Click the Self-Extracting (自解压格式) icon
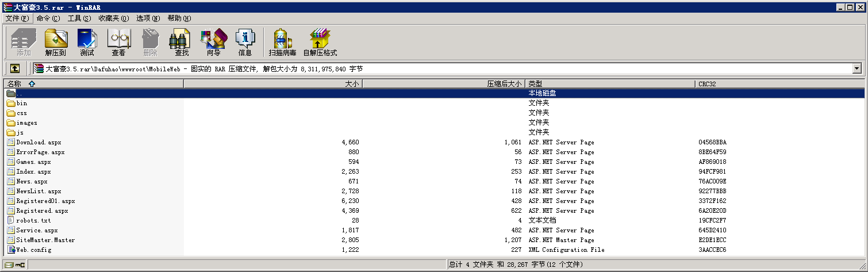The width and height of the screenshot is (868, 272). click(x=320, y=43)
